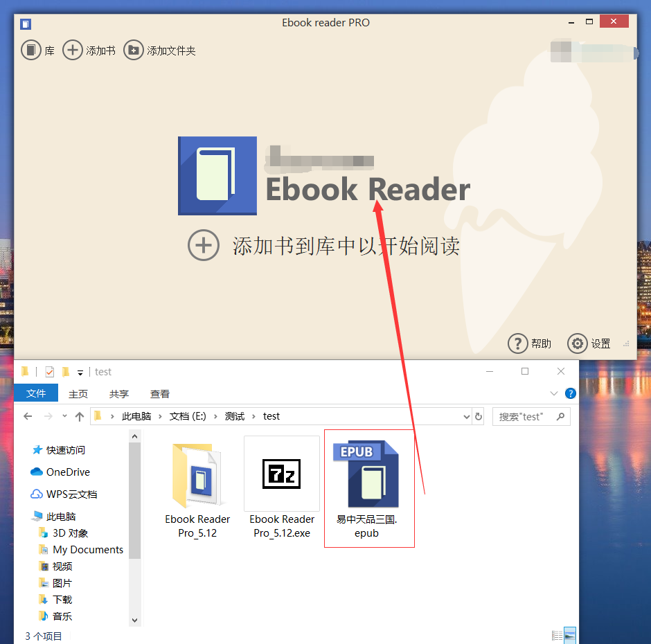This screenshot has height=644, width=651.
Task: Expand the Explorer ribbon chevron
Action: pyautogui.click(x=554, y=393)
